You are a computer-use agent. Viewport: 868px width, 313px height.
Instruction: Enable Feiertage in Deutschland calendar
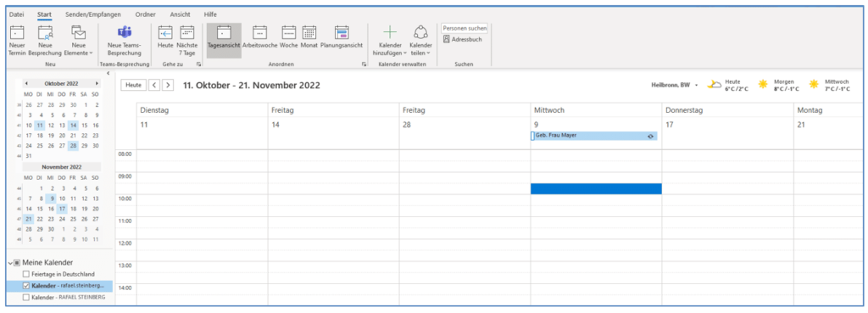point(26,274)
